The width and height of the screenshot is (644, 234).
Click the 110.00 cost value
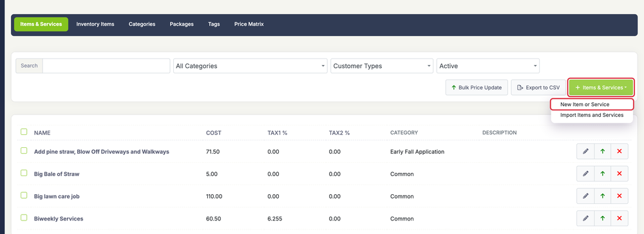tap(214, 196)
